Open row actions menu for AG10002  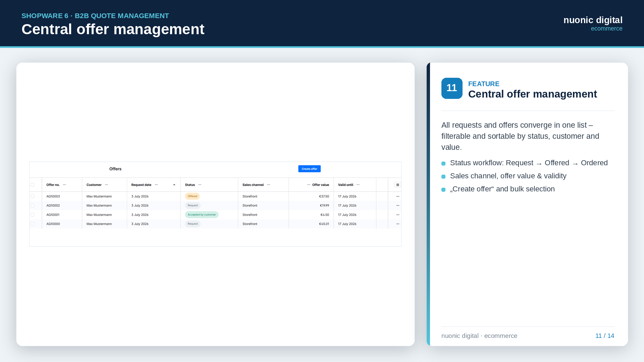pos(398,205)
